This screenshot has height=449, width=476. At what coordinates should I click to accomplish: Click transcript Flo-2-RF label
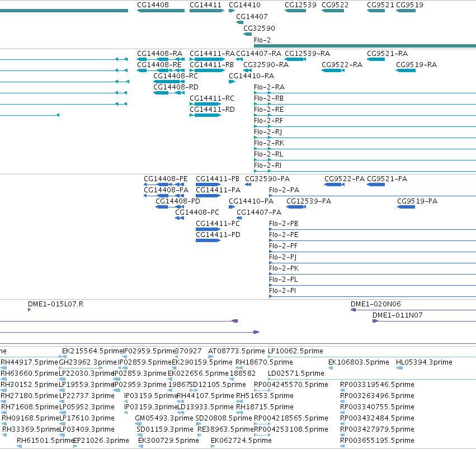click(x=268, y=121)
